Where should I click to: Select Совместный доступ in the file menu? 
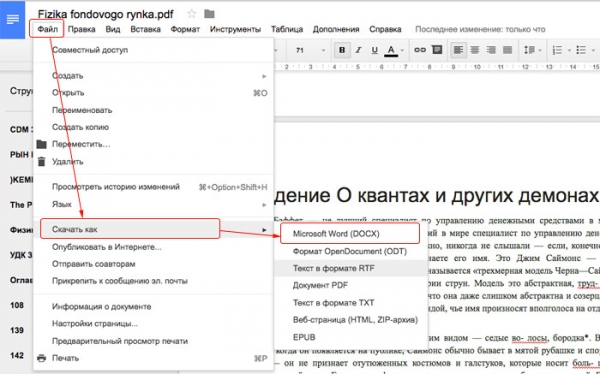coord(153,50)
